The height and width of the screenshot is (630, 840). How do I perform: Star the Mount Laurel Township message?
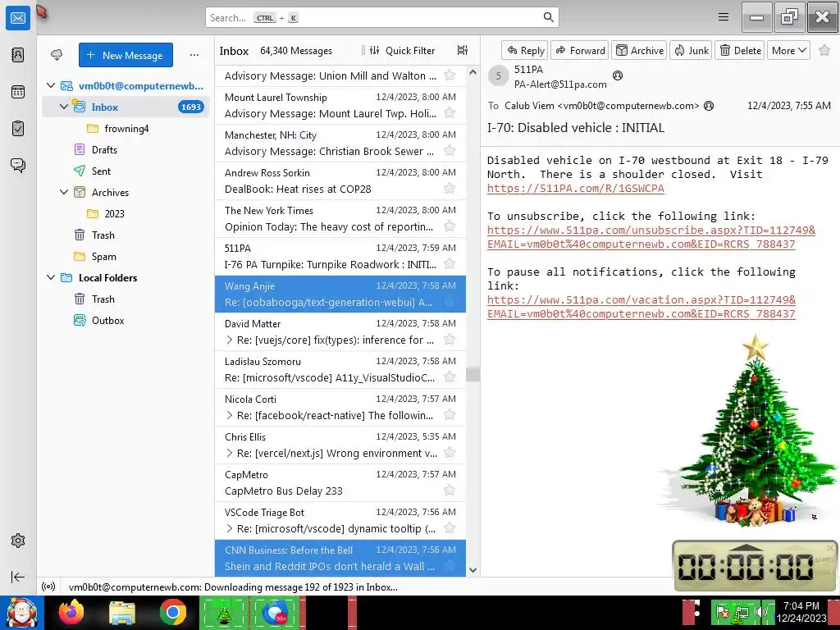[x=450, y=113]
